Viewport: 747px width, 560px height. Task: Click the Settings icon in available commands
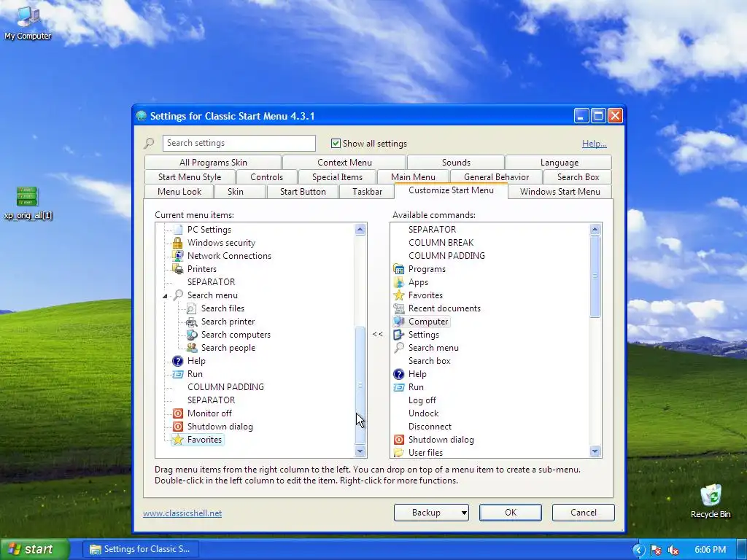tap(399, 335)
